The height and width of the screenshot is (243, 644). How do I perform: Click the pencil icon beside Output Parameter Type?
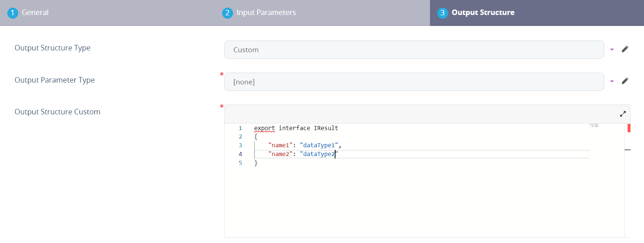625,81
